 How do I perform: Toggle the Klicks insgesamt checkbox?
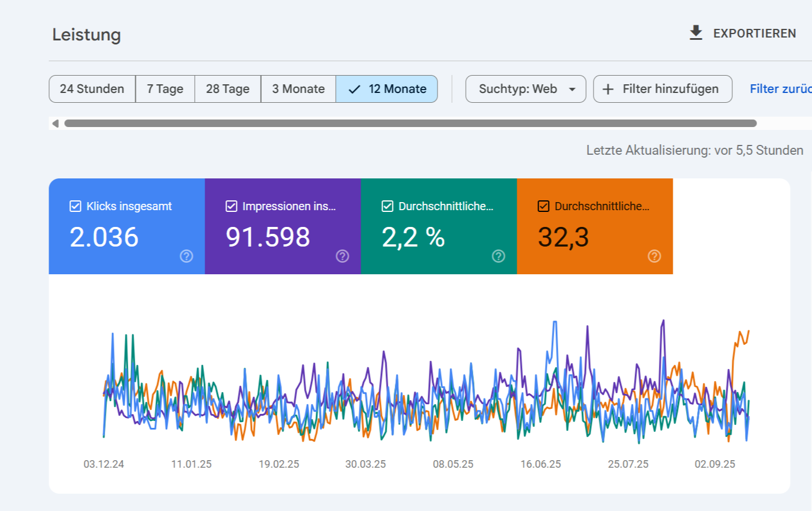pyautogui.click(x=75, y=206)
